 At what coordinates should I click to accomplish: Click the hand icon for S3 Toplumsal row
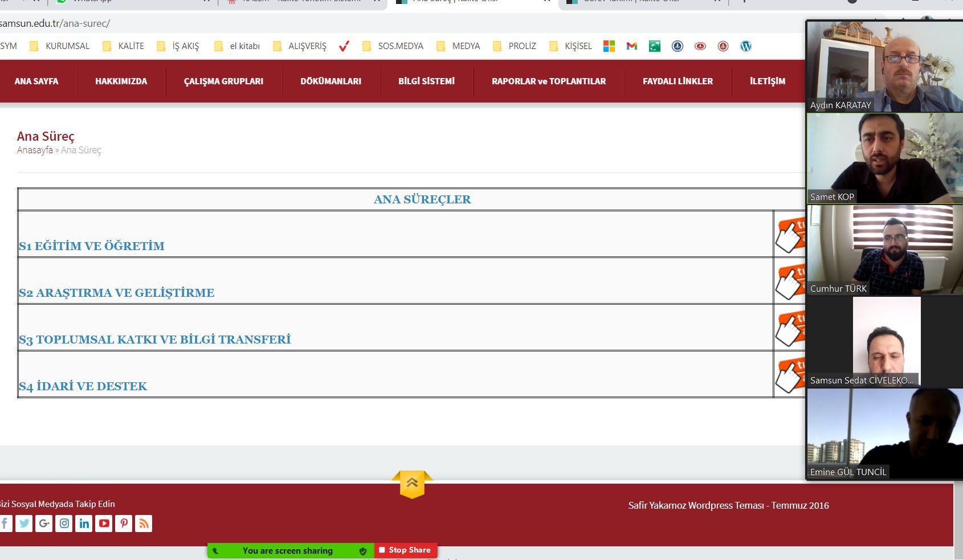[x=790, y=328]
